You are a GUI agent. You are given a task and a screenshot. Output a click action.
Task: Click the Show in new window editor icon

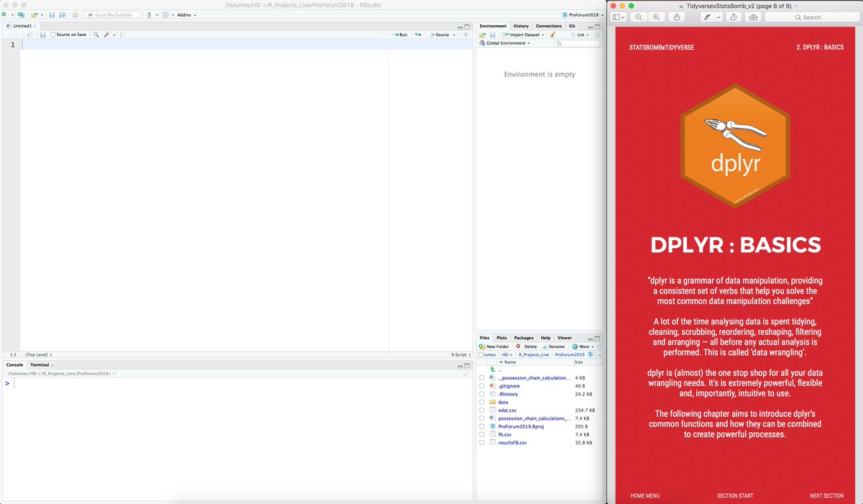29,35
